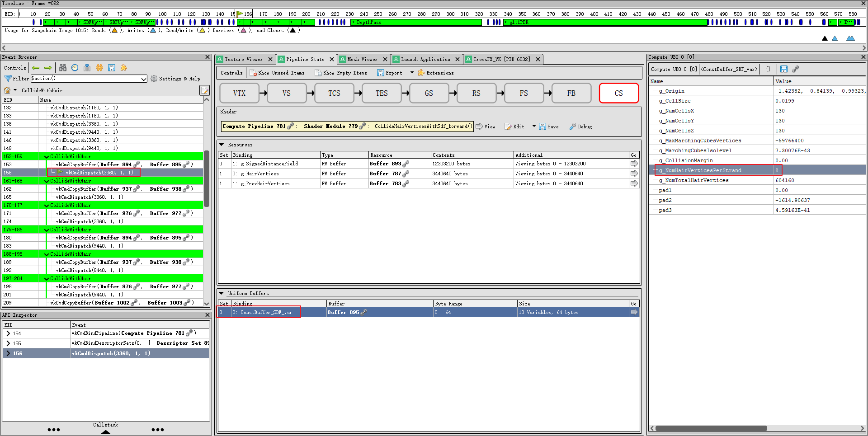
Task: Open Edit shader dropdown arrow
Action: coord(534,127)
